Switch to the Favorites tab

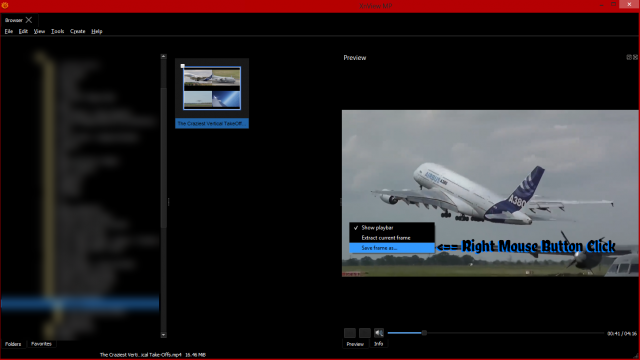tap(41, 344)
